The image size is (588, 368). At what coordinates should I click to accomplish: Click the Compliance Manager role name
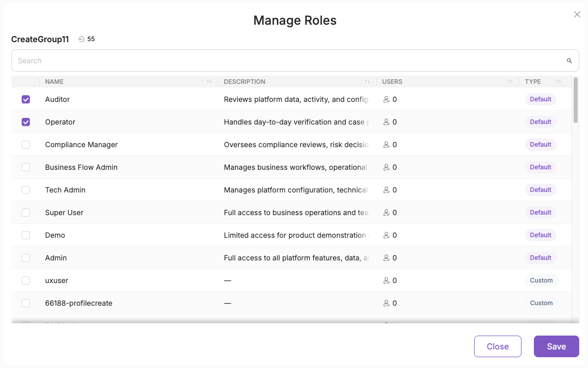coord(81,145)
